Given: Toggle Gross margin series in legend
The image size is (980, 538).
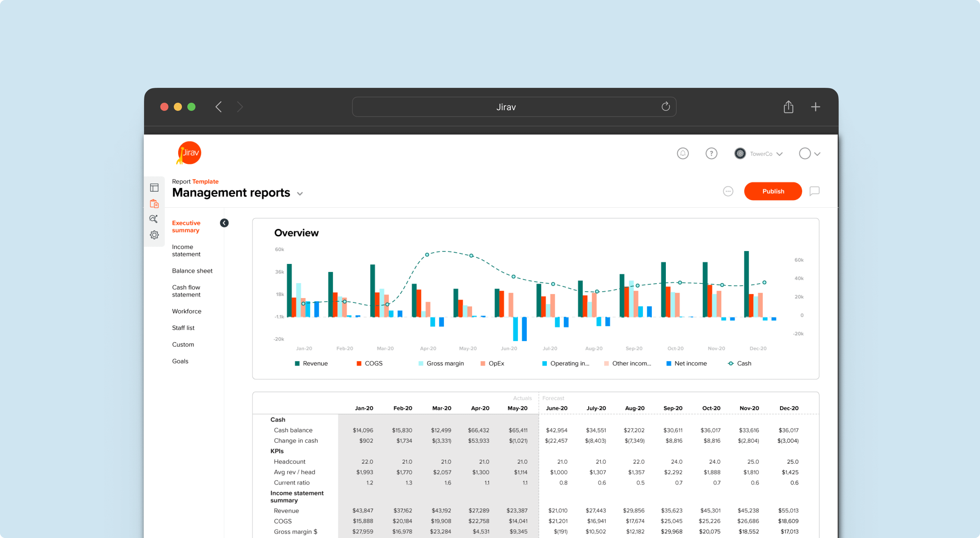Looking at the screenshot, I should click(441, 364).
